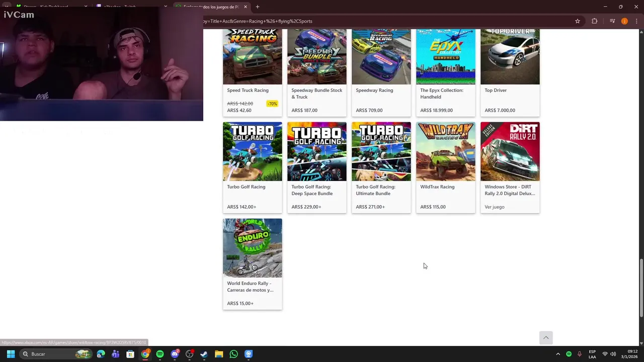Show hidden system tray icons
The image size is (644, 362).
[x=558, y=354]
